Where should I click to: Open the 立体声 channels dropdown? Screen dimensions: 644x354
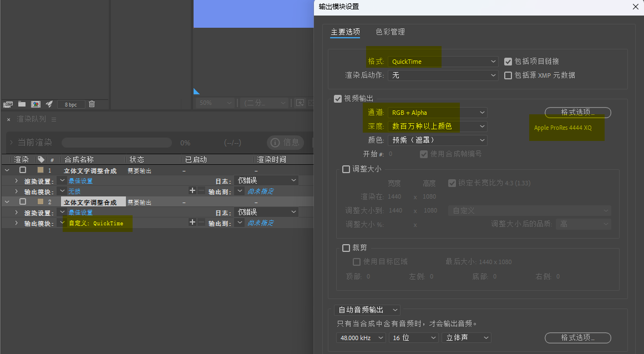466,337
